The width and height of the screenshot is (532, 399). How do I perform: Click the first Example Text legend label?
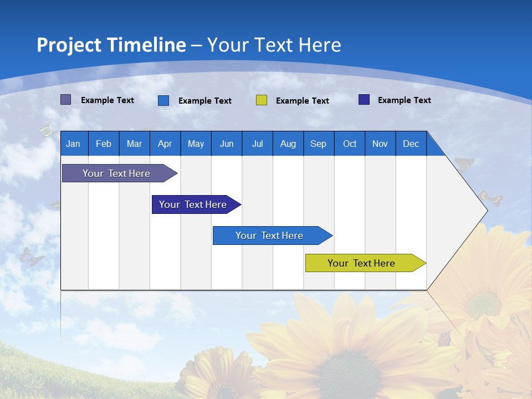pyautogui.click(x=108, y=100)
